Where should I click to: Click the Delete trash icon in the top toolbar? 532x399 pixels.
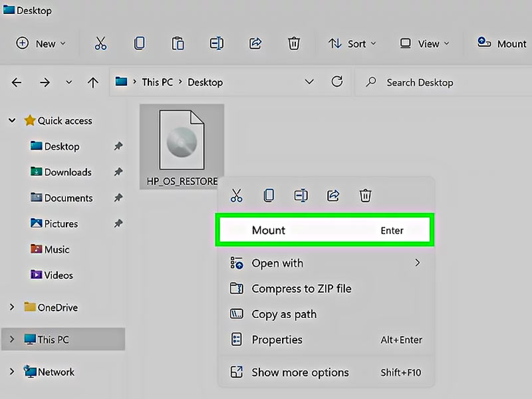(x=294, y=44)
